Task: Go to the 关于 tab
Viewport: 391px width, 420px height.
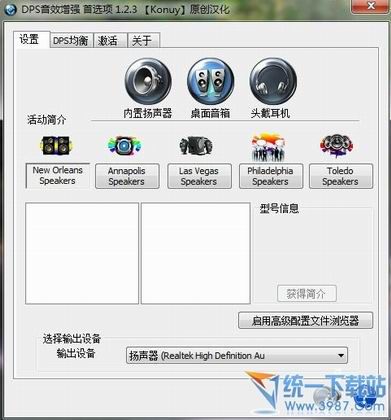Action: coord(144,41)
